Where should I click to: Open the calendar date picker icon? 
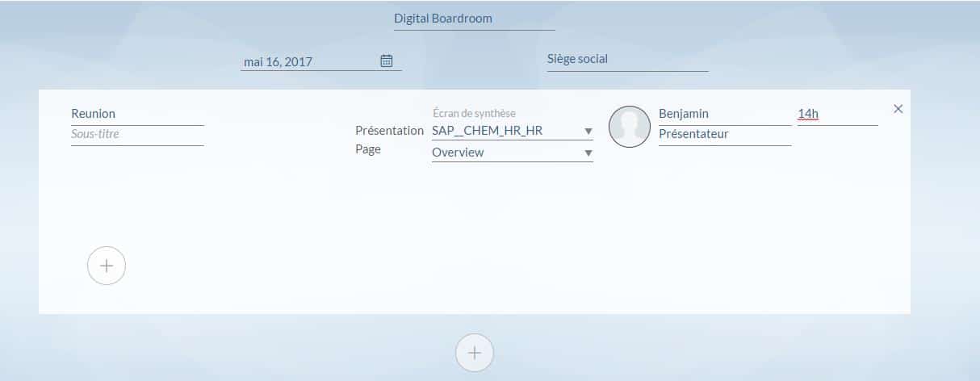point(386,61)
